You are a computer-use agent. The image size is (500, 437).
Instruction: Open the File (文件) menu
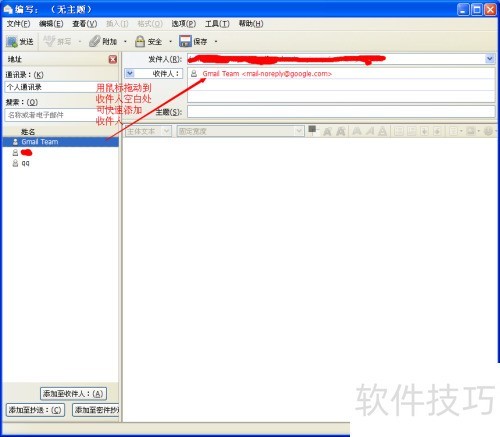18,24
